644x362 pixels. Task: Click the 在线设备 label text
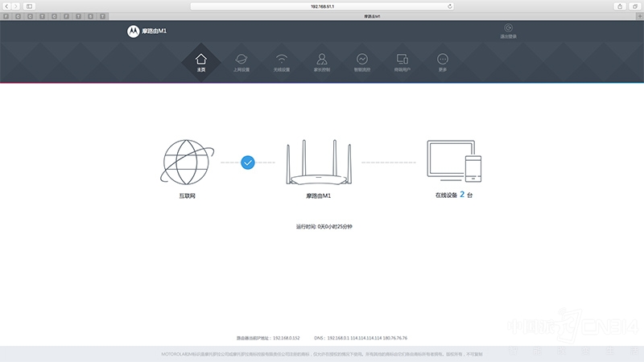pos(446,195)
